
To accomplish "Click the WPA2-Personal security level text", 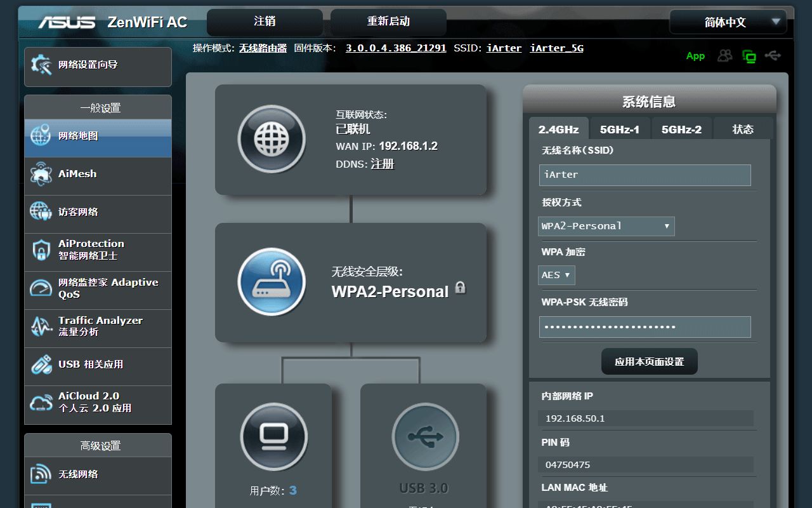I will 390,291.
